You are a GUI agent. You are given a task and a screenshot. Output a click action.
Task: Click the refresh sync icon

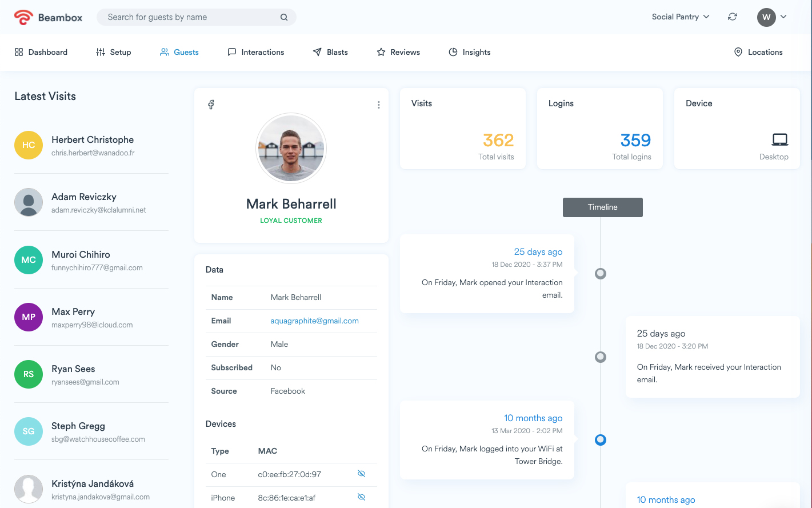[732, 17]
